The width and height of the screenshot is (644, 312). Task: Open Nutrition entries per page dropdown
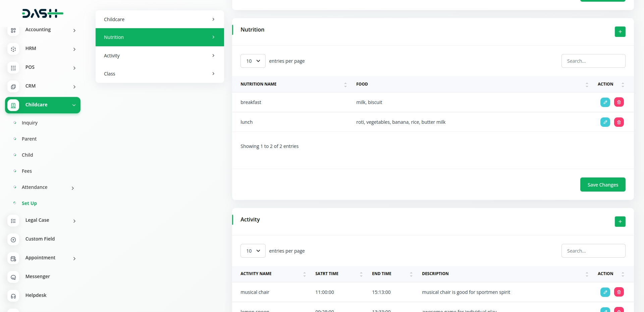(x=253, y=61)
